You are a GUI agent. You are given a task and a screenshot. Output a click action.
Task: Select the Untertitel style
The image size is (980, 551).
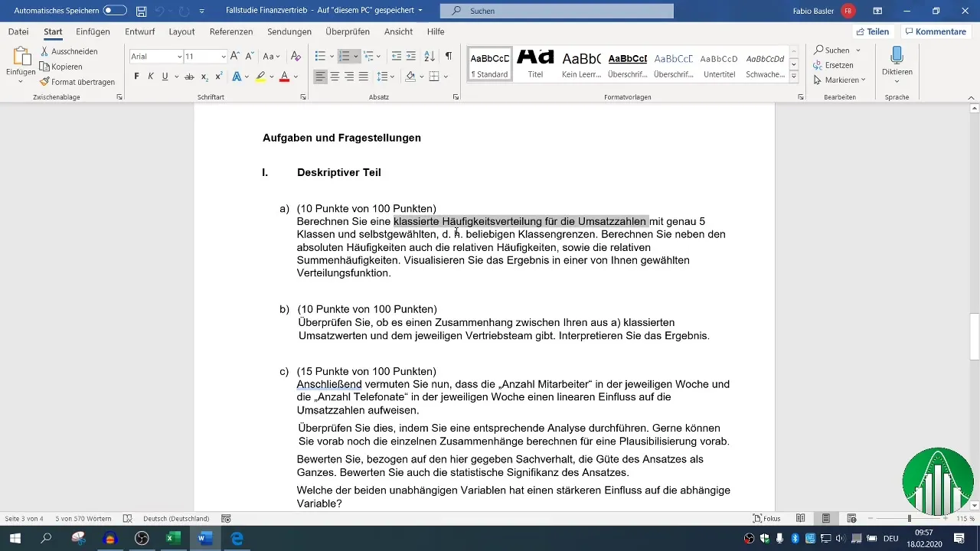point(719,64)
